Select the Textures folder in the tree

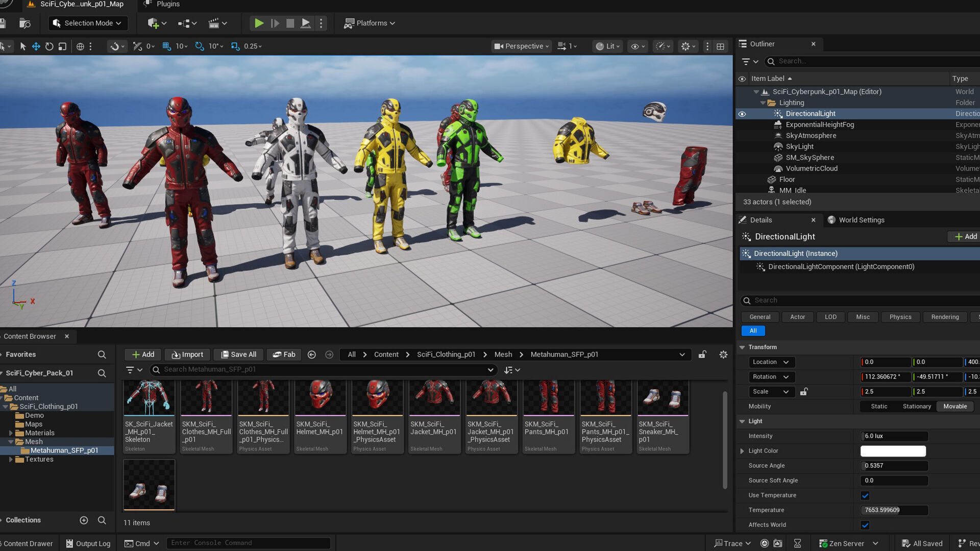click(x=39, y=459)
